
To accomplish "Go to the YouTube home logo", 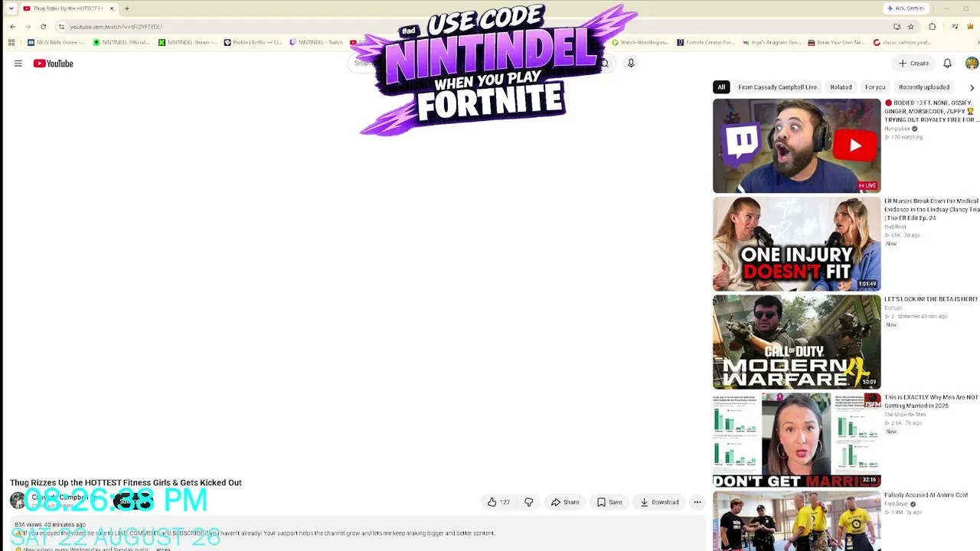I will [x=54, y=64].
